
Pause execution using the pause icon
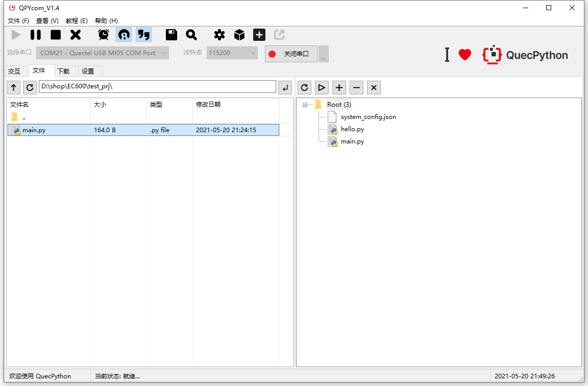coord(35,35)
